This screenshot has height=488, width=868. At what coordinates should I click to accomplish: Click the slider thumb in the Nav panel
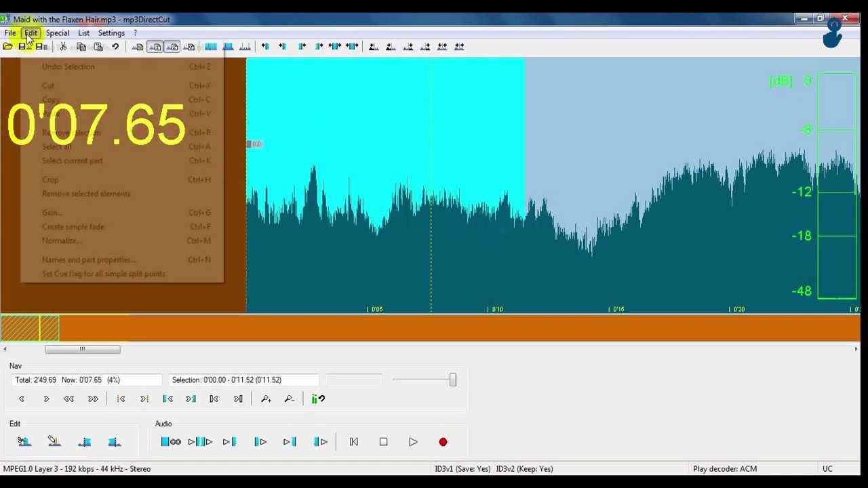coord(453,380)
